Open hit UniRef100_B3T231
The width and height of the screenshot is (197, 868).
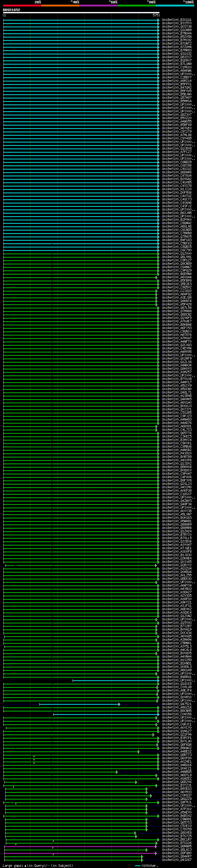pyautogui.click(x=177, y=785)
